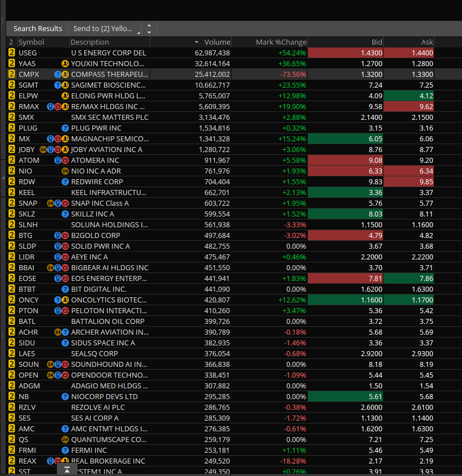
Task: Click the red-highlighted RDW ask 9.85
Action: coord(408,182)
